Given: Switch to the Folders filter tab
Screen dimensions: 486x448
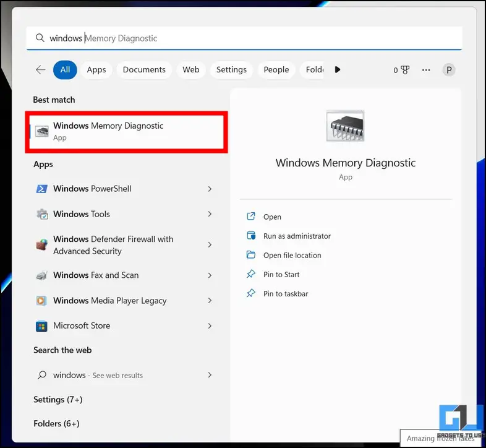Looking at the screenshot, I should point(312,70).
